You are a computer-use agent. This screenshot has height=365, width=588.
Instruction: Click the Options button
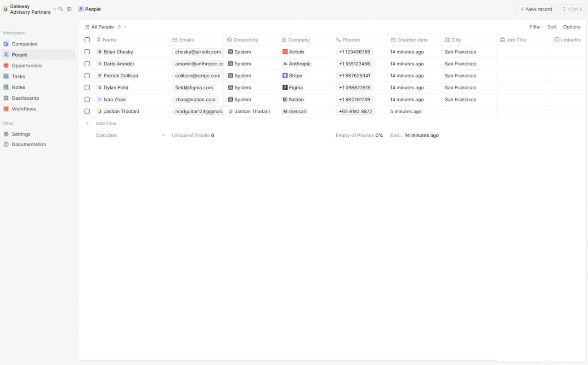click(x=572, y=27)
